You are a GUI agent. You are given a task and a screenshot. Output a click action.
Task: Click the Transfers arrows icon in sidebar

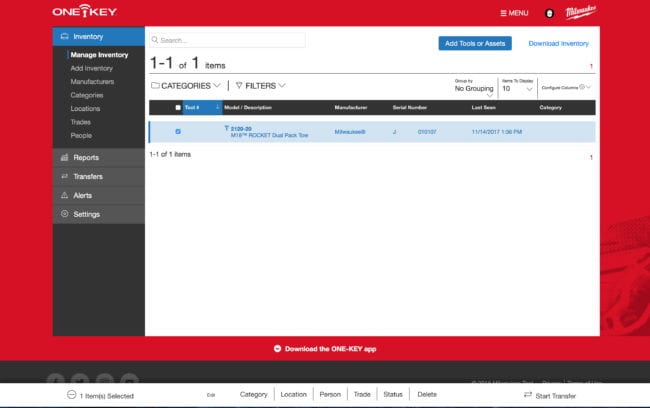pos(65,176)
